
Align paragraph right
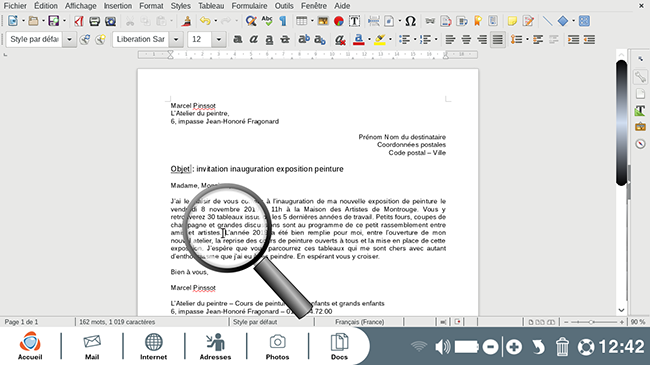(482, 39)
